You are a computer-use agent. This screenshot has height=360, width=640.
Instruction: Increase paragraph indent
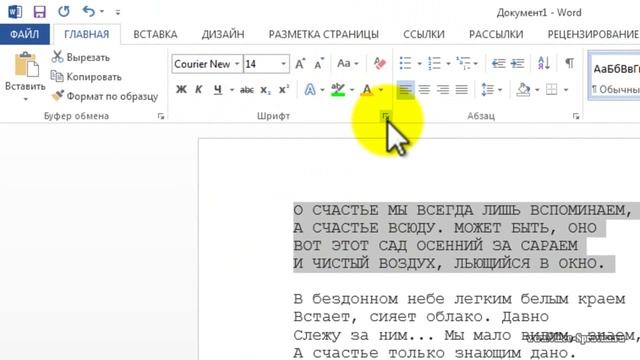(518, 64)
